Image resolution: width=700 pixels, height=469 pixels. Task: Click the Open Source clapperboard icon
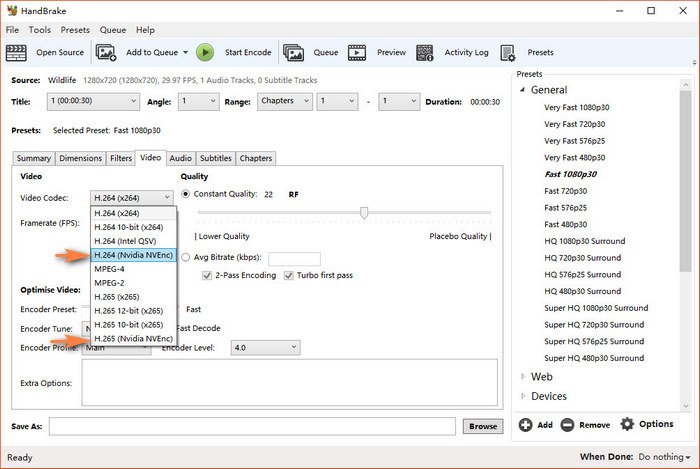pyautogui.click(x=16, y=53)
